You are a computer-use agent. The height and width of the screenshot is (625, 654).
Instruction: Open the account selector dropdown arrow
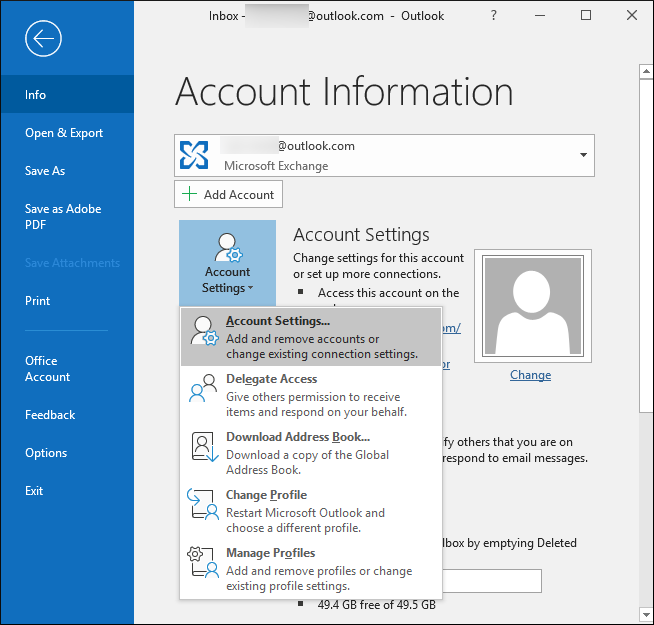(584, 155)
